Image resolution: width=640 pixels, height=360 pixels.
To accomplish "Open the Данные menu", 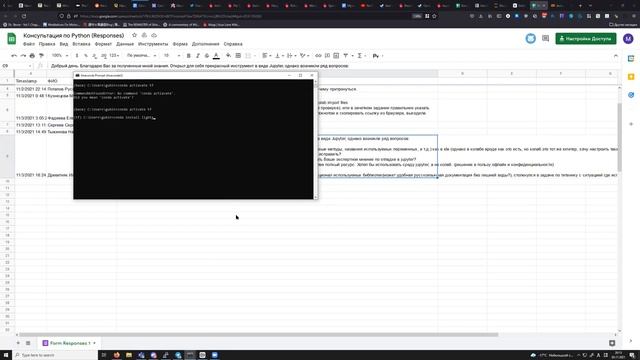I will pos(125,44).
